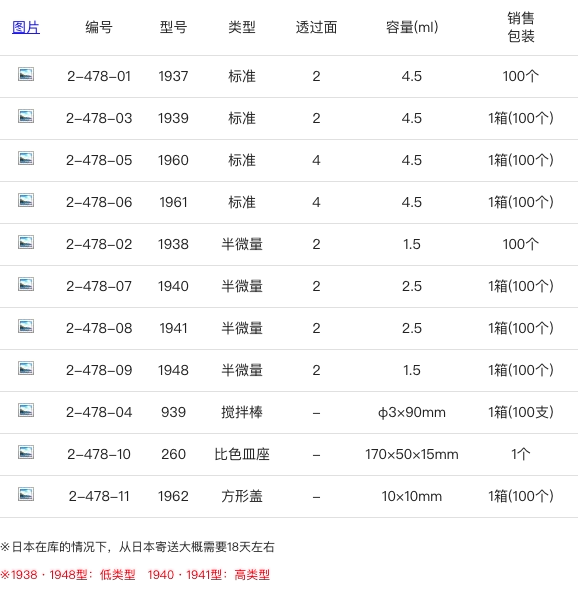
Task: Click the image icon for 2-478-07
Action: pyautogui.click(x=26, y=284)
